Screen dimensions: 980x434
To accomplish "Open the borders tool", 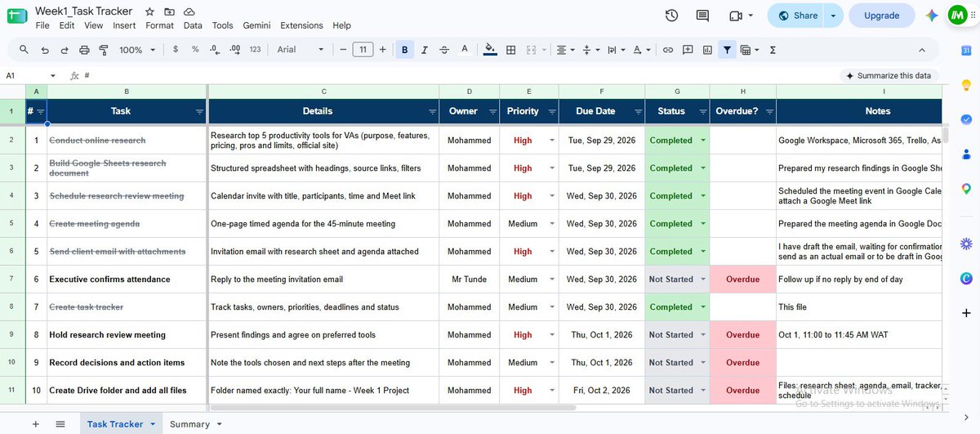I will pos(511,50).
